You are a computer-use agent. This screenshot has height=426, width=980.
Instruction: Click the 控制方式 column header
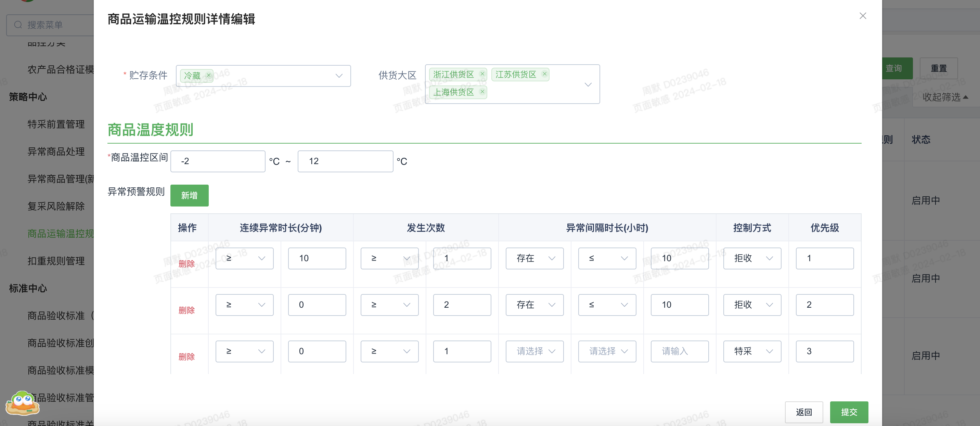coord(752,228)
